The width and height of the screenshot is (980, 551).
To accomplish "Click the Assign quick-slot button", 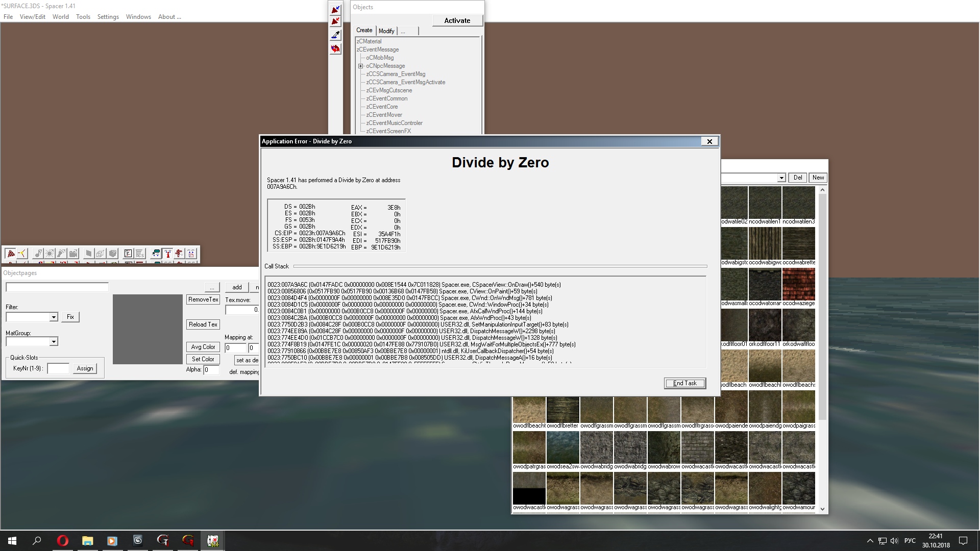I will point(85,368).
